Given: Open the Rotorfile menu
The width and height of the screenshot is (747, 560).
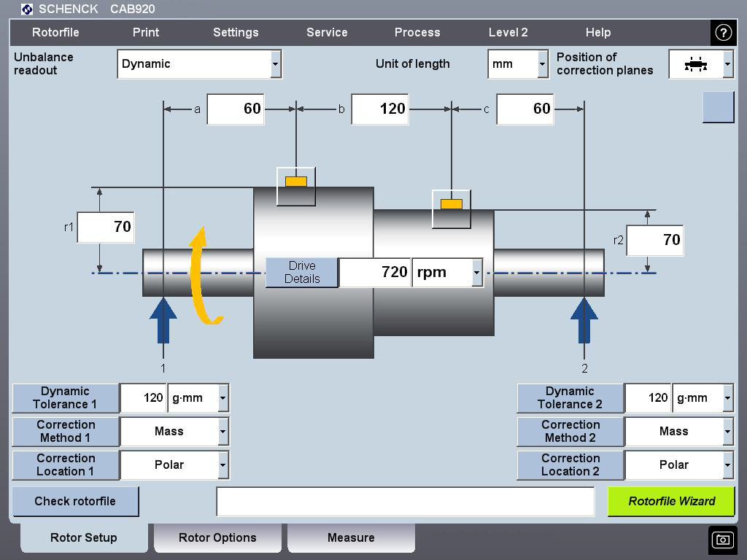Looking at the screenshot, I should click(x=55, y=33).
